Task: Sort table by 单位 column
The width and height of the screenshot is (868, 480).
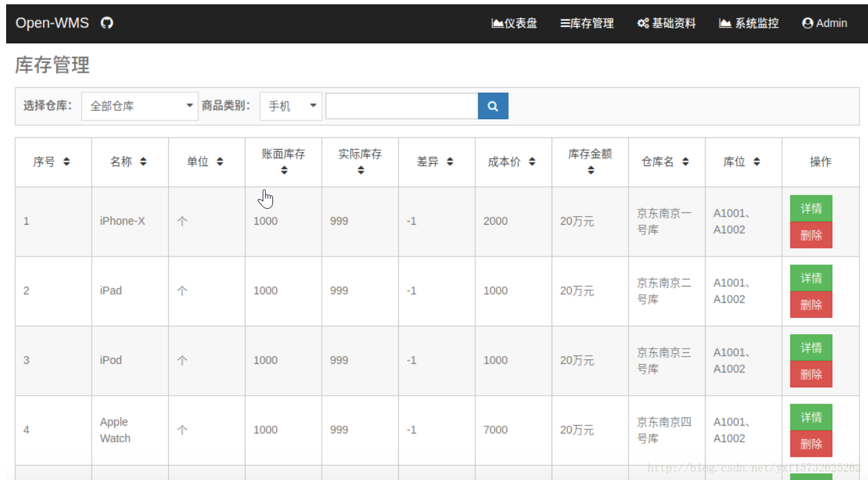Action: click(220, 162)
